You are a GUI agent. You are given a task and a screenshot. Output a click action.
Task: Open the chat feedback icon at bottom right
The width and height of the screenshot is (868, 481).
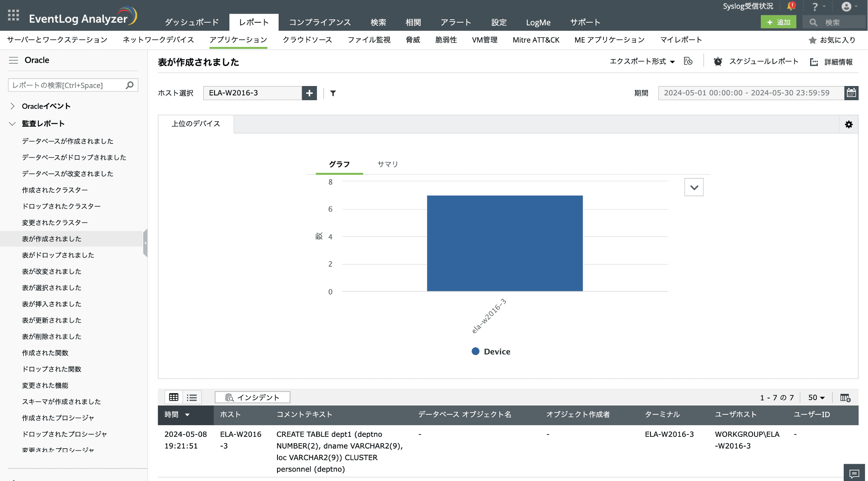pos(854,473)
